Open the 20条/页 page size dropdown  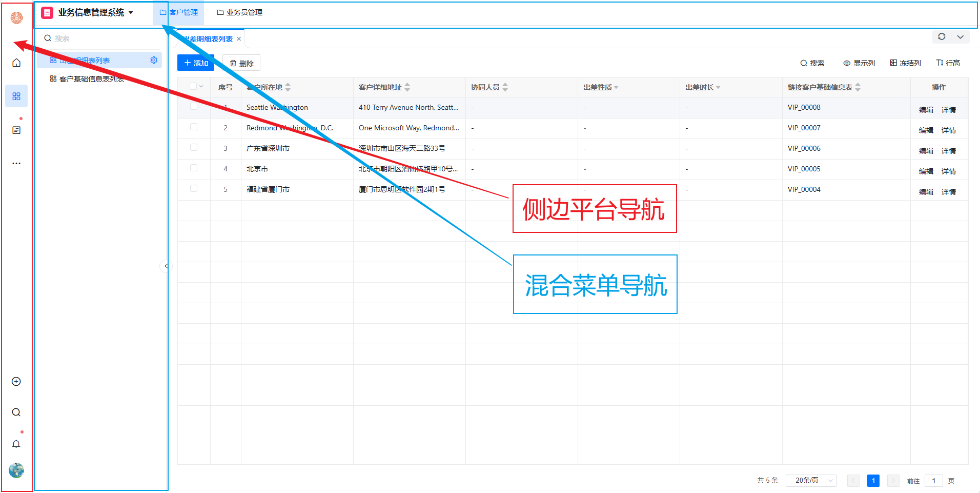click(811, 481)
